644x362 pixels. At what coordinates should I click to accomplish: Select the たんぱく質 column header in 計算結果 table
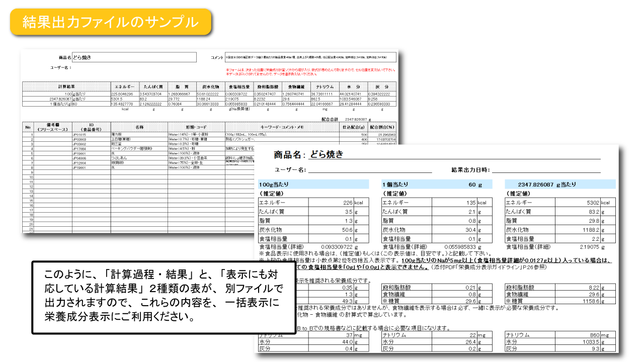point(153,86)
